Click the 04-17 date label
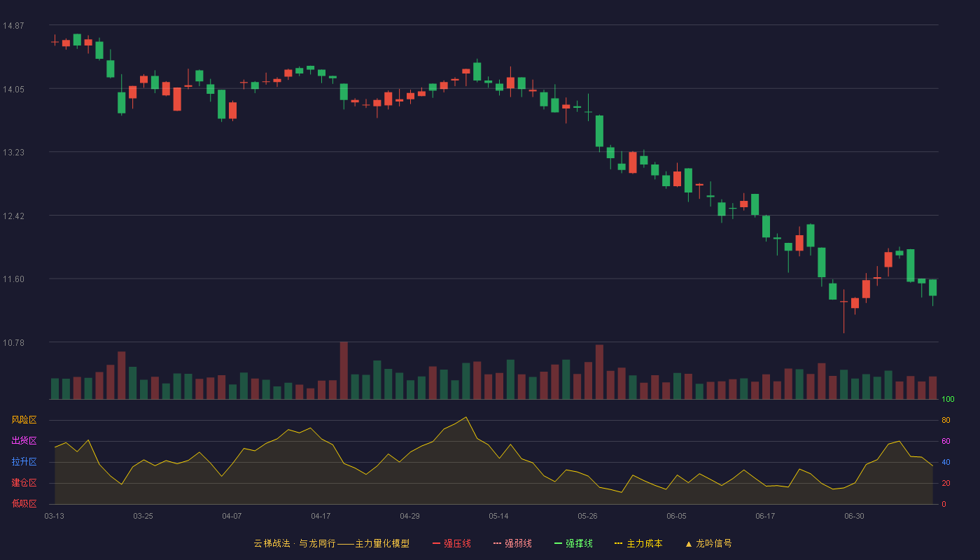The image size is (980, 560). pyautogui.click(x=321, y=516)
